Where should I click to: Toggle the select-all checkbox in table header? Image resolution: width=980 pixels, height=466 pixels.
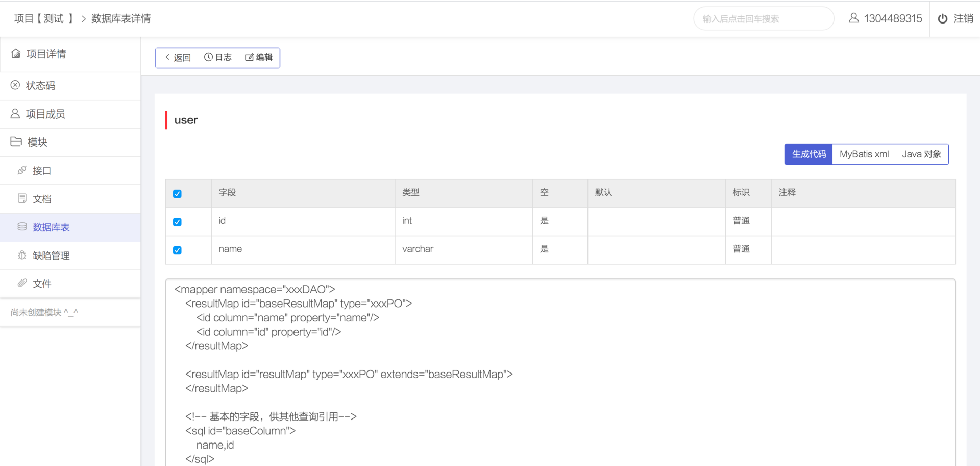pyautogui.click(x=177, y=194)
